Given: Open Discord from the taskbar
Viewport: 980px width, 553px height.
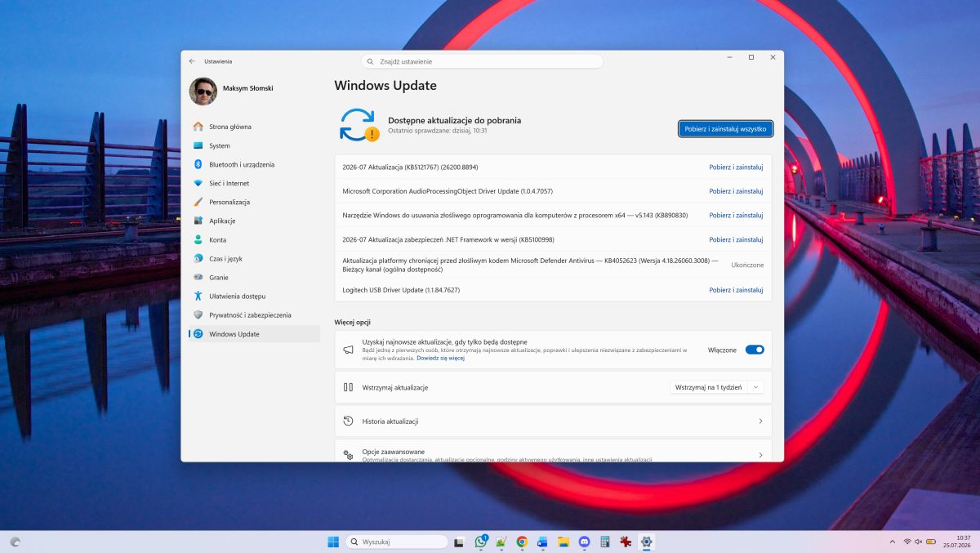Looking at the screenshot, I should [584, 542].
